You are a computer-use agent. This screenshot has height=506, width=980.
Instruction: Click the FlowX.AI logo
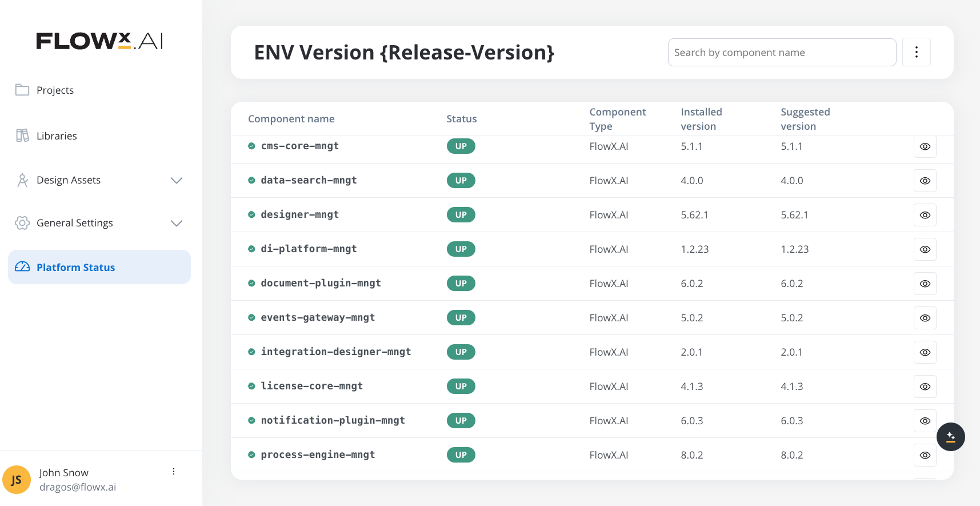pyautogui.click(x=99, y=41)
